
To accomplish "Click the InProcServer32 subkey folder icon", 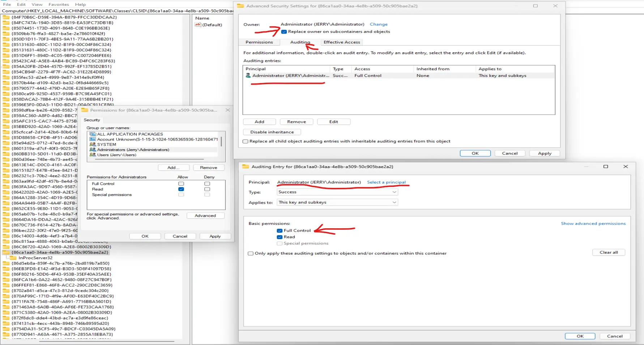I will pos(13,258).
